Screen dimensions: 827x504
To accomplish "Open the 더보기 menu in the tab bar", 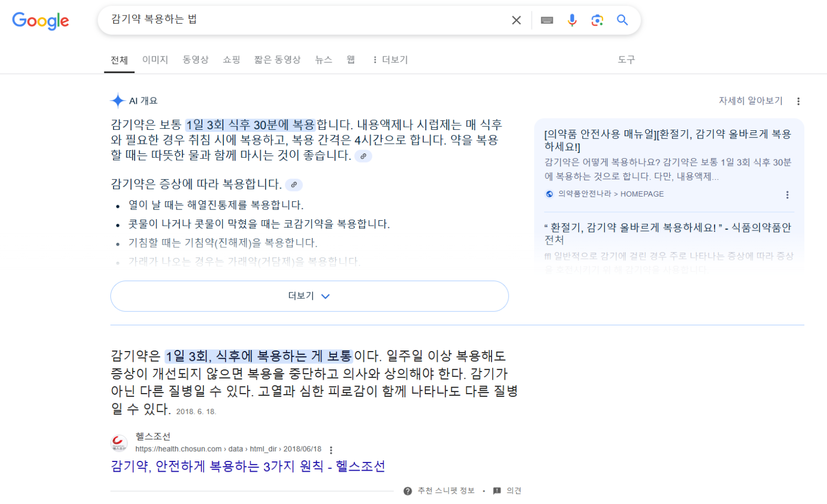I will click(390, 60).
